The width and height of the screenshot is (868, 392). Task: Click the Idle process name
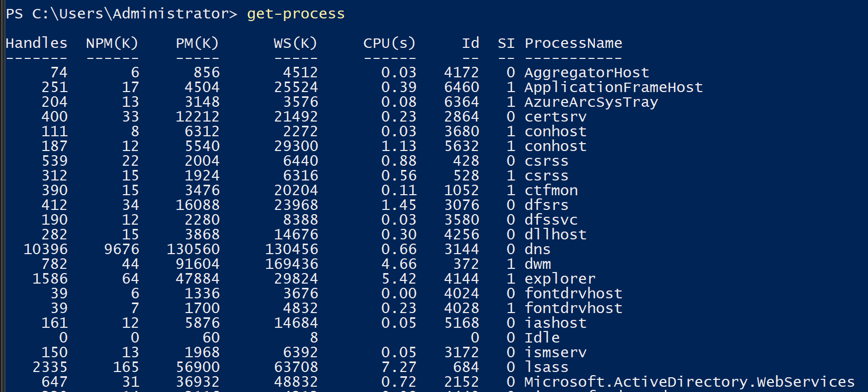(542, 338)
